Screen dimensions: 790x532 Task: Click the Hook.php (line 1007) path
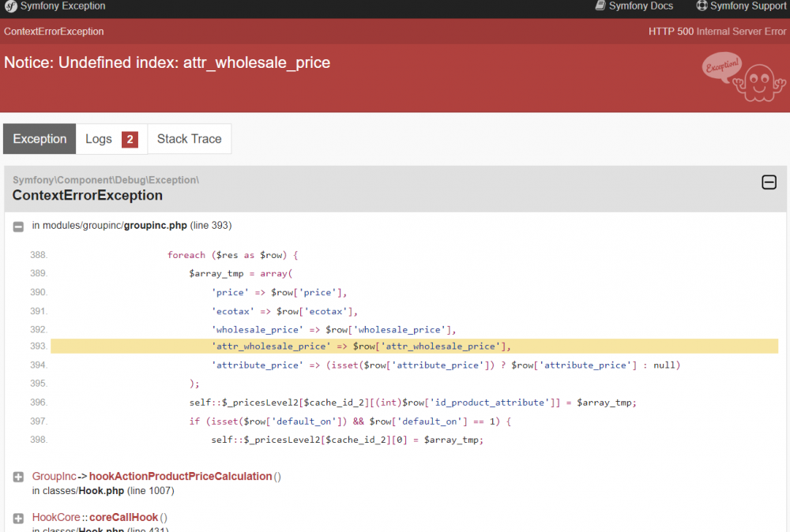(108, 491)
